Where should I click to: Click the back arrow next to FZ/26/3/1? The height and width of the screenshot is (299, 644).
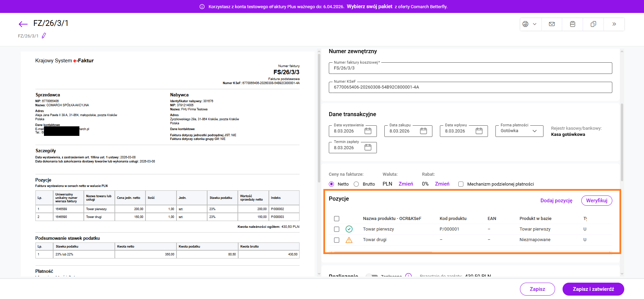[x=23, y=24]
